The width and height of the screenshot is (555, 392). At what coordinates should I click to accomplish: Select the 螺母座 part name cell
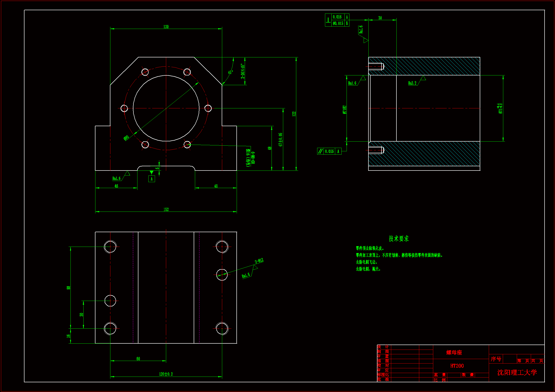coord(454,352)
